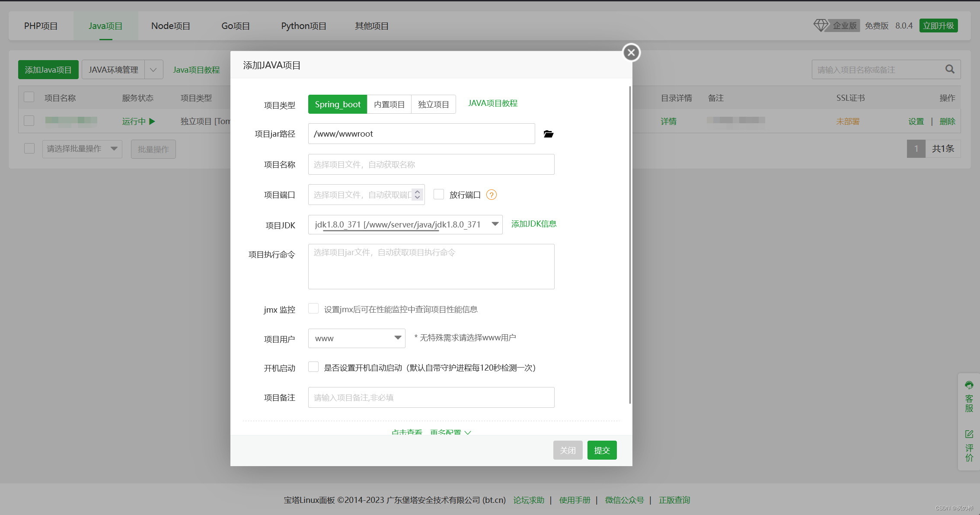
Task: Open folder browser for jar path
Action: (x=549, y=134)
